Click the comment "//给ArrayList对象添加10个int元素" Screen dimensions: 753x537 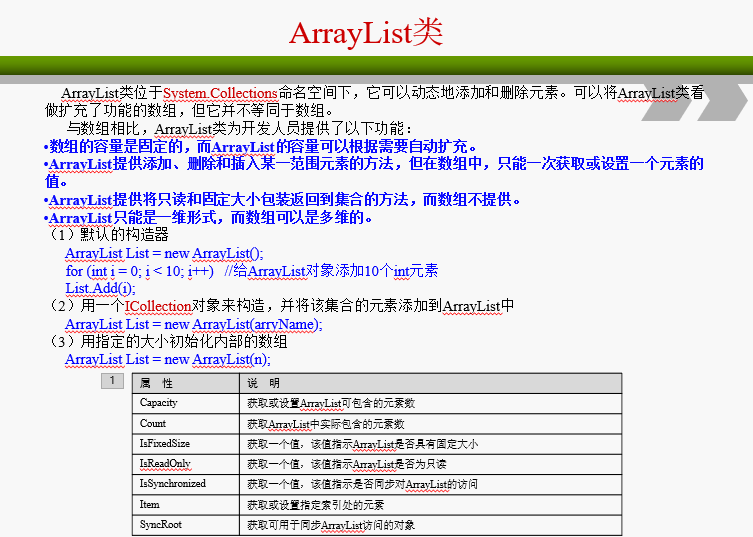point(331,271)
